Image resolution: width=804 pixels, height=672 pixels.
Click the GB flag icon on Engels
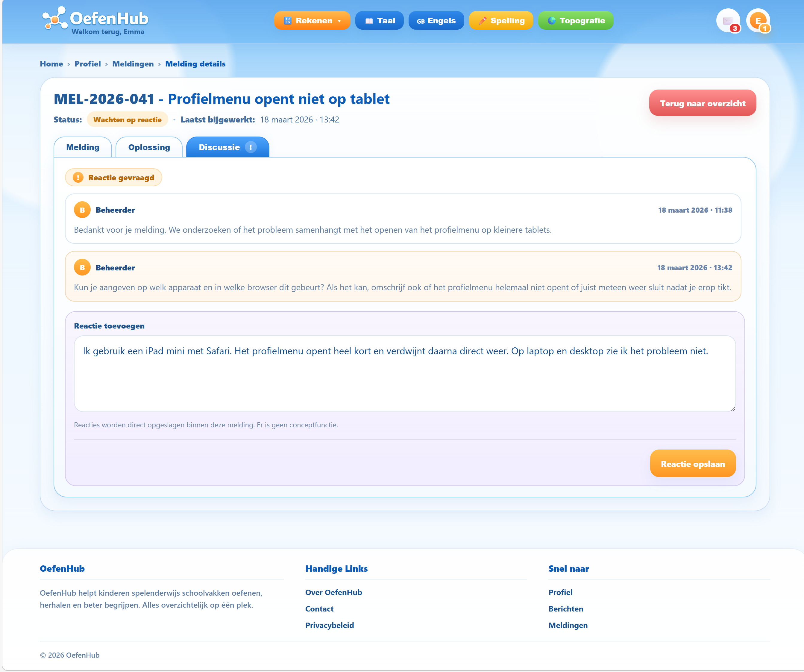tap(421, 21)
